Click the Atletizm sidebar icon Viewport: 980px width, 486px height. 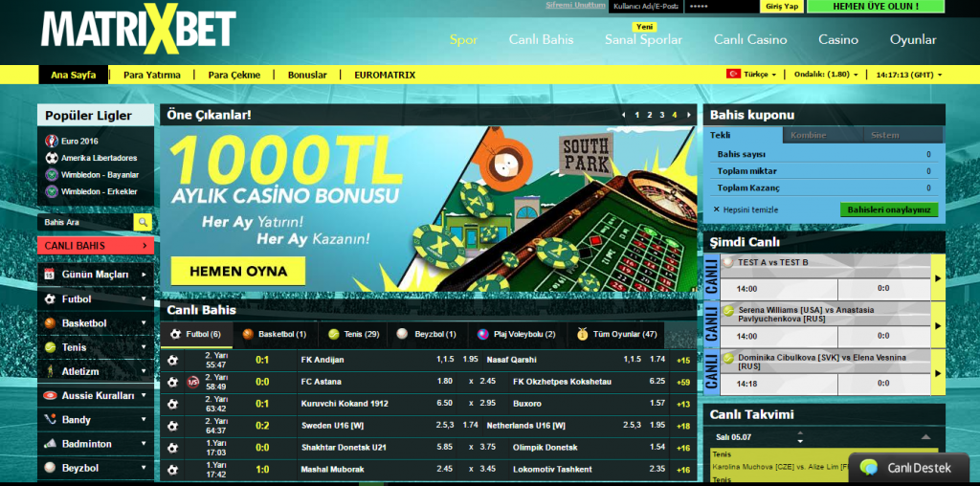tap(50, 372)
